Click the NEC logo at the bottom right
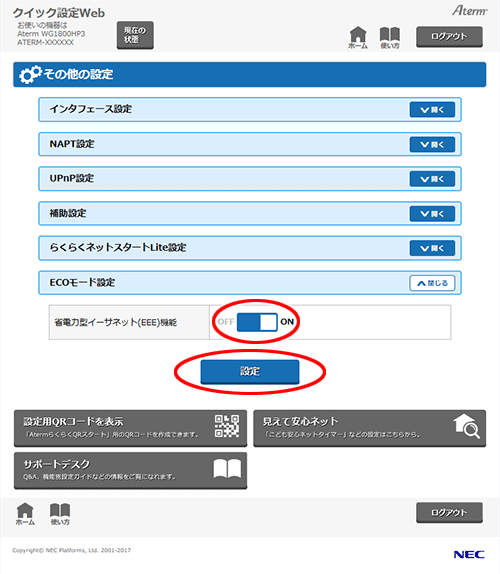Screen dimensions: 500x574 point(469,554)
